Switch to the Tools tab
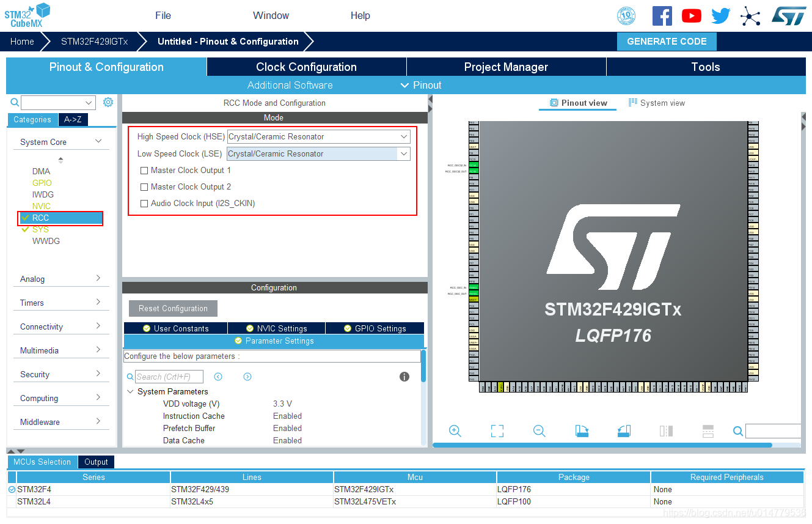 point(706,67)
